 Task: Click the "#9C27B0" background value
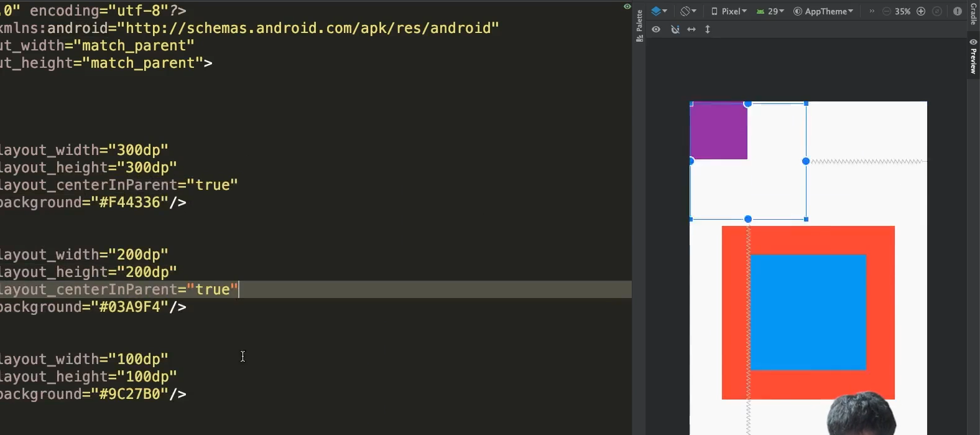[129, 394]
